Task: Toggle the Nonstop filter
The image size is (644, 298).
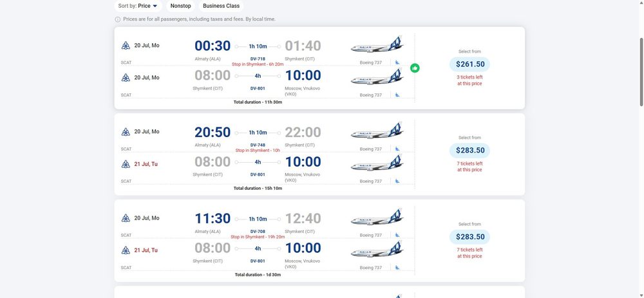Action: (181, 6)
